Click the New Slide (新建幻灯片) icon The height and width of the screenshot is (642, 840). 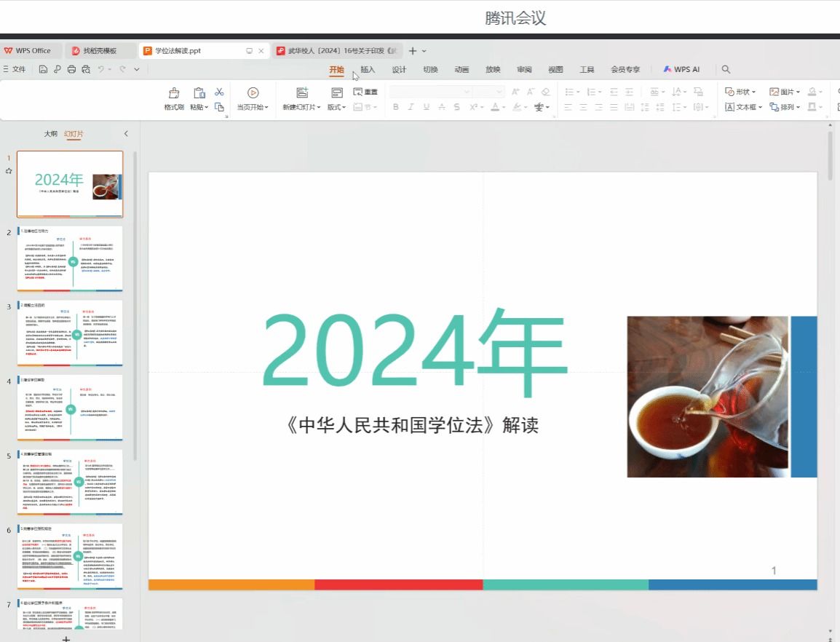pos(302,92)
